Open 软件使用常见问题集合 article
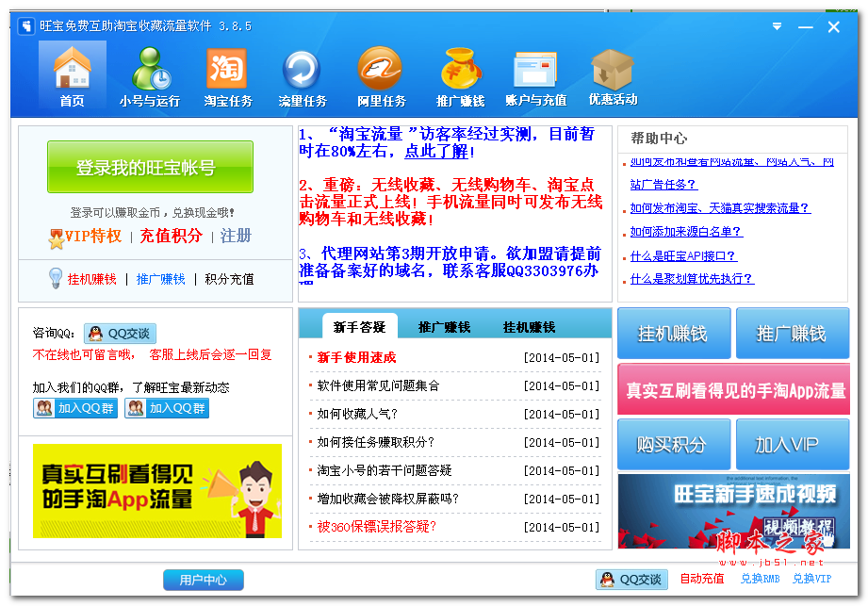 378,385
